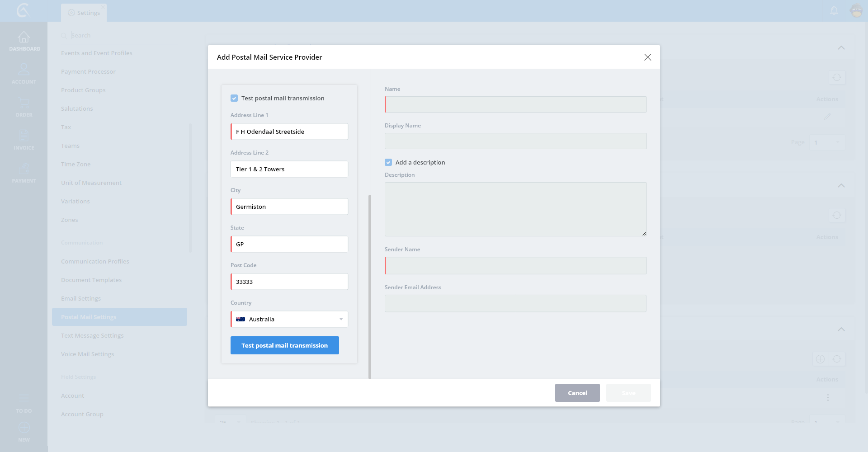
Task: Click the Cancel button
Action: [577, 393]
